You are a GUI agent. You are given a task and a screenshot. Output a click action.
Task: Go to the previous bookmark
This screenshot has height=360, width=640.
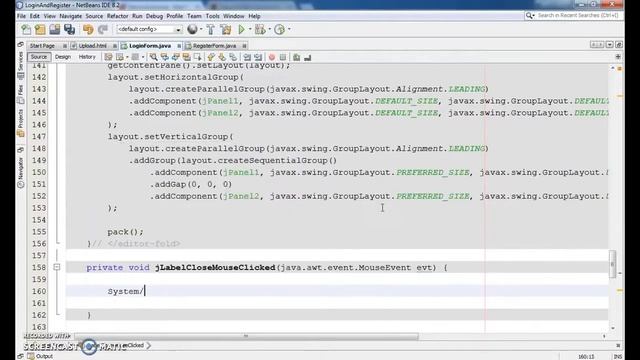(211, 57)
